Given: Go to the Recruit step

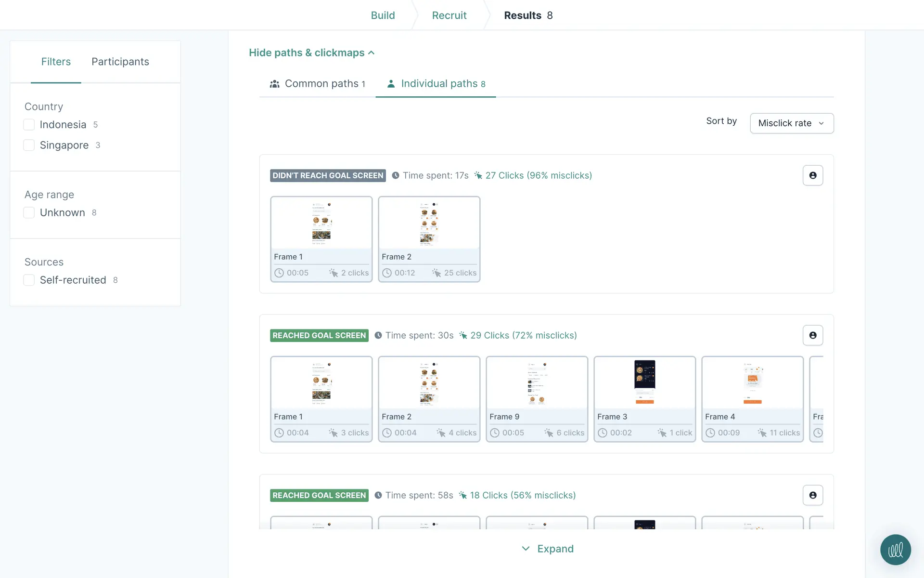Looking at the screenshot, I should tap(449, 15).
